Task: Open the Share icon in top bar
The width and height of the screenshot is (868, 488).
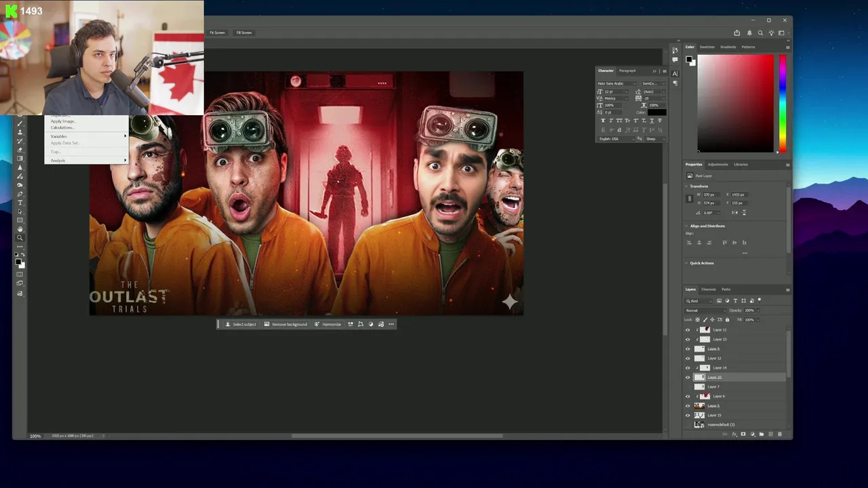Action: point(737,33)
